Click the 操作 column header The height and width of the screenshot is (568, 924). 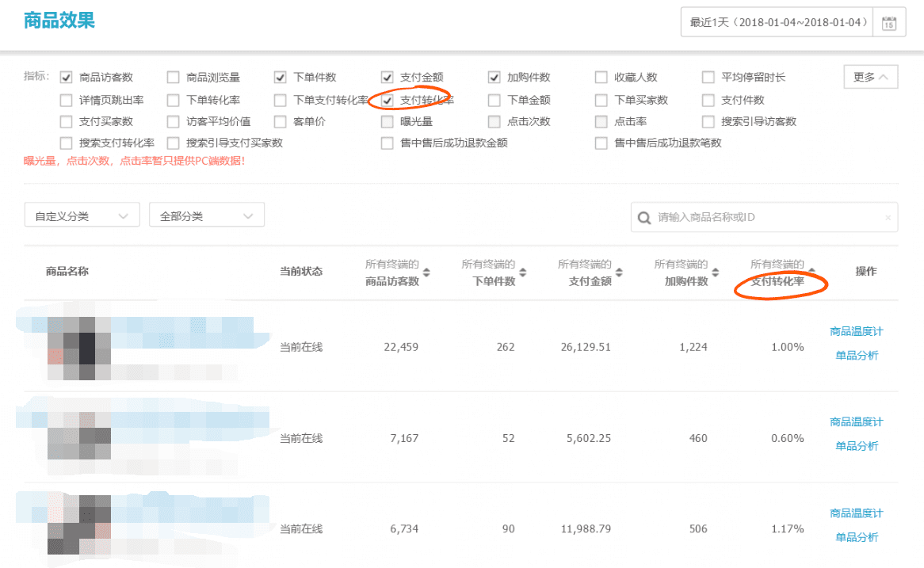(865, 272)
